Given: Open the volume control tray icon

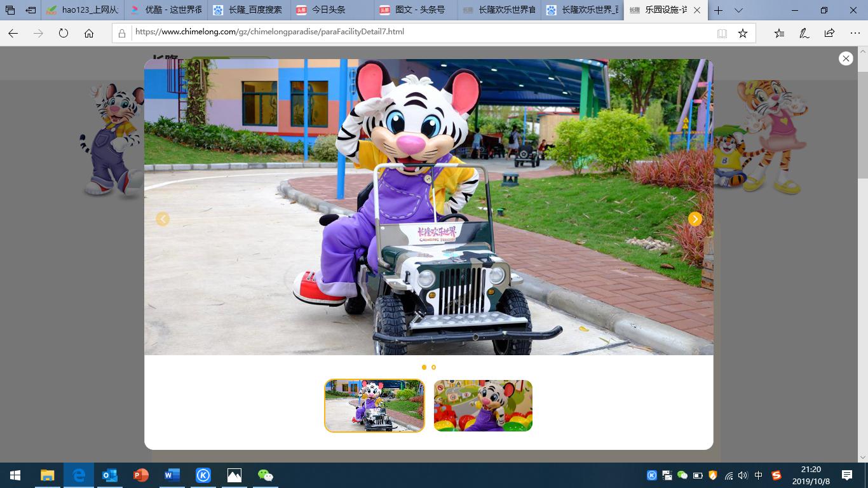Looking at the screenshot, I should (x=743, y=475).
